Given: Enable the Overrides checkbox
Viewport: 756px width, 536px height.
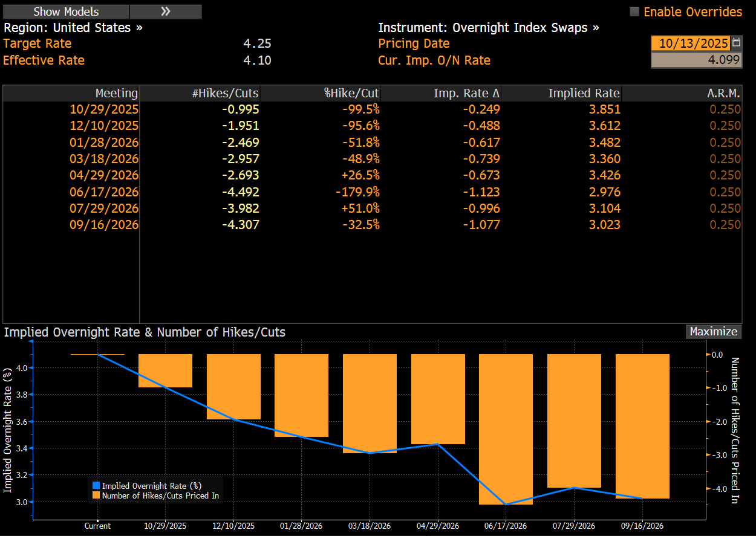Looking at the screenshot, I should 634,12.
